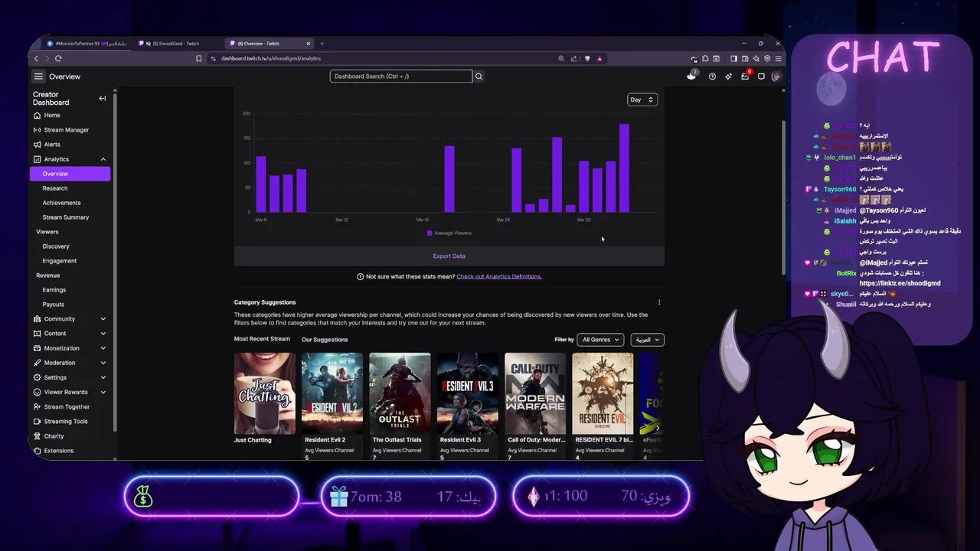Image resolution: width=980 pixels, height=551 pixels.
Task: Collapse the Analytics section in sidebar
Action: click(103, 159)
